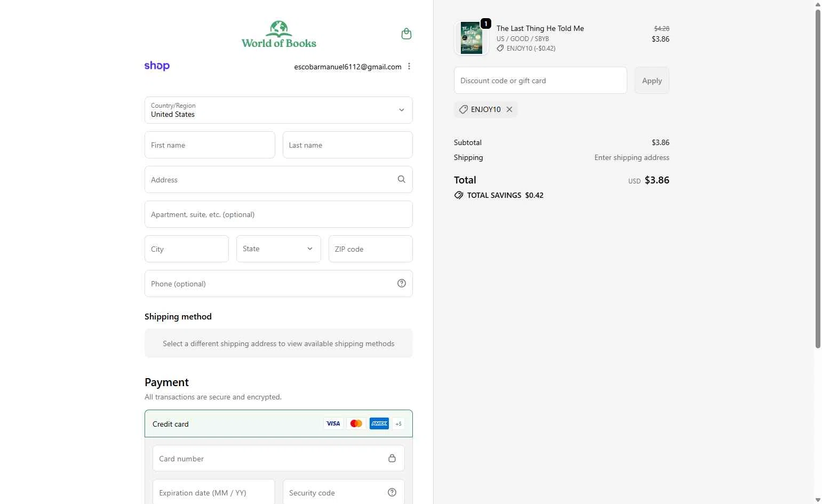Focus the Card number field

point(278,459)
